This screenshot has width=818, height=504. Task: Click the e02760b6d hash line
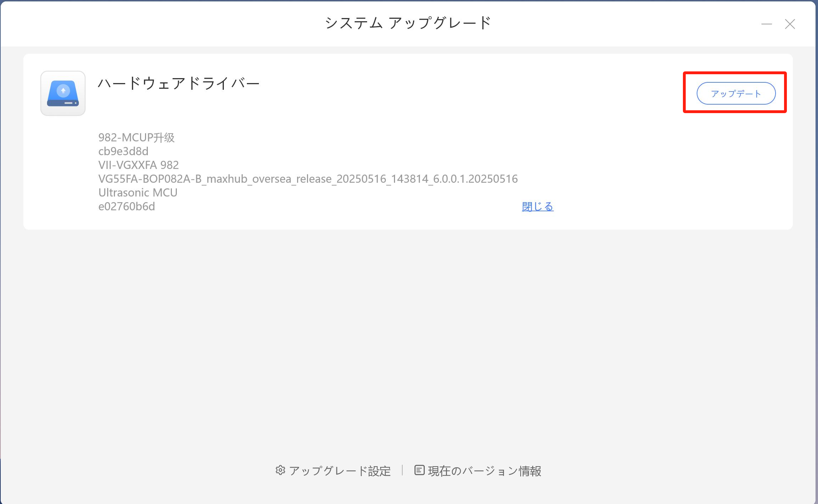click(127, 206)
